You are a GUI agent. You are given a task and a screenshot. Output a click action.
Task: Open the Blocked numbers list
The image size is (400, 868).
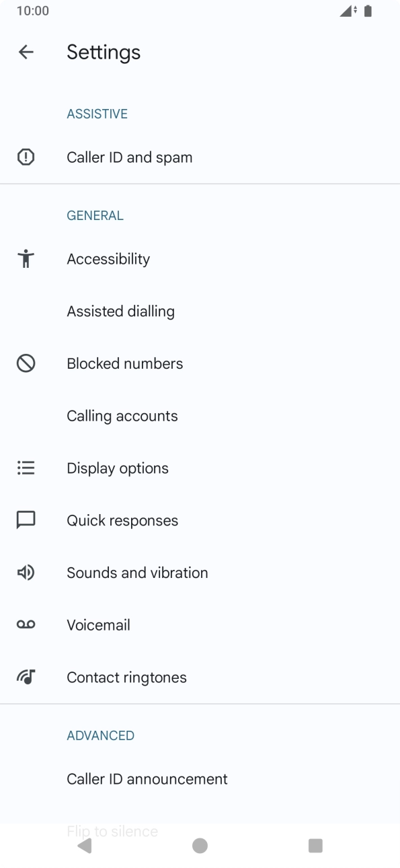[x=125, y=363]
